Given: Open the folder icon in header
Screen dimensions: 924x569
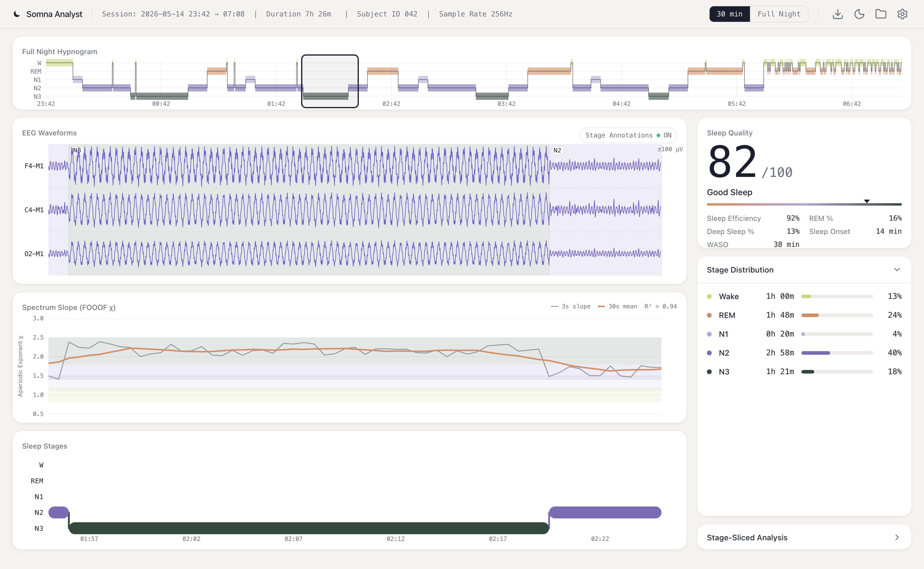Looking at the screenshot, I should tap(881, 14).
